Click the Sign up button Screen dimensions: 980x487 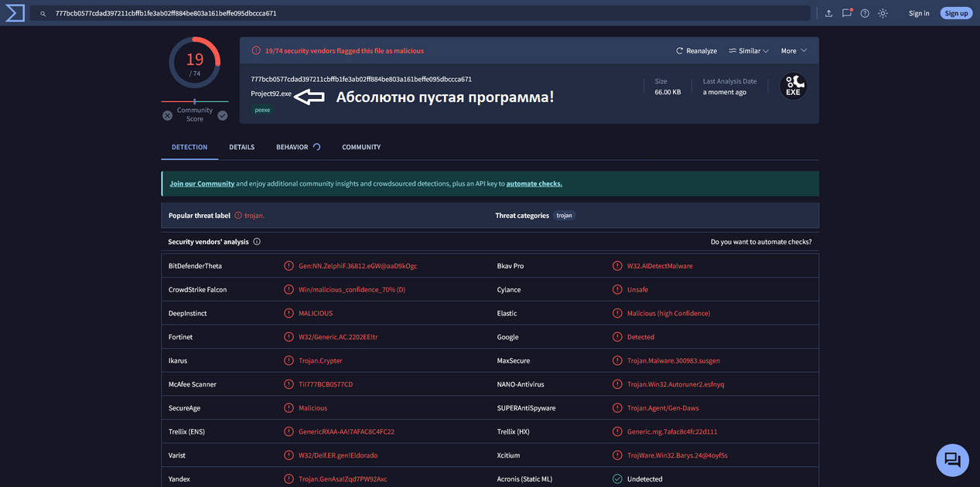click(x=956, y=13)
